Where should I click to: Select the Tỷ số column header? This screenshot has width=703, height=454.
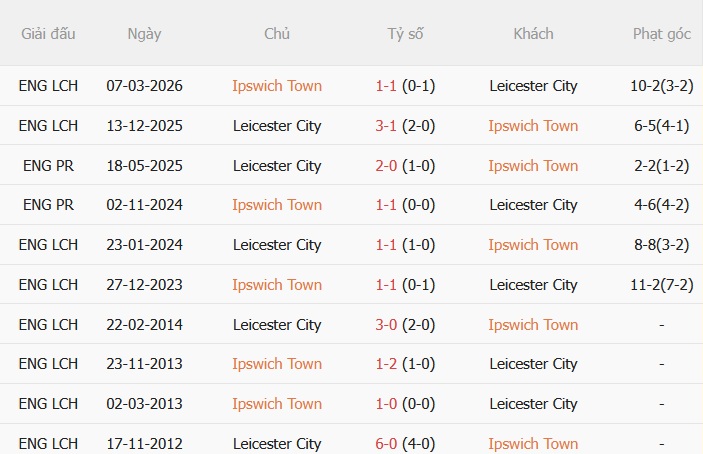click(x=405, y=34)
